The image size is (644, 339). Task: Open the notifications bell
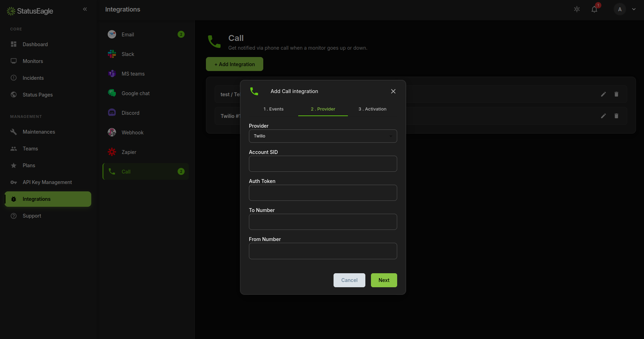(594, 9)
